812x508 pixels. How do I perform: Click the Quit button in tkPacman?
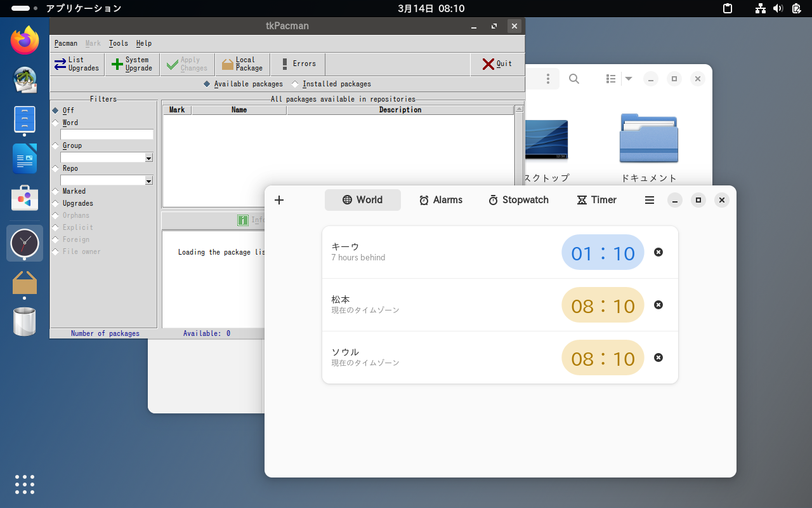tap(497, 64)
